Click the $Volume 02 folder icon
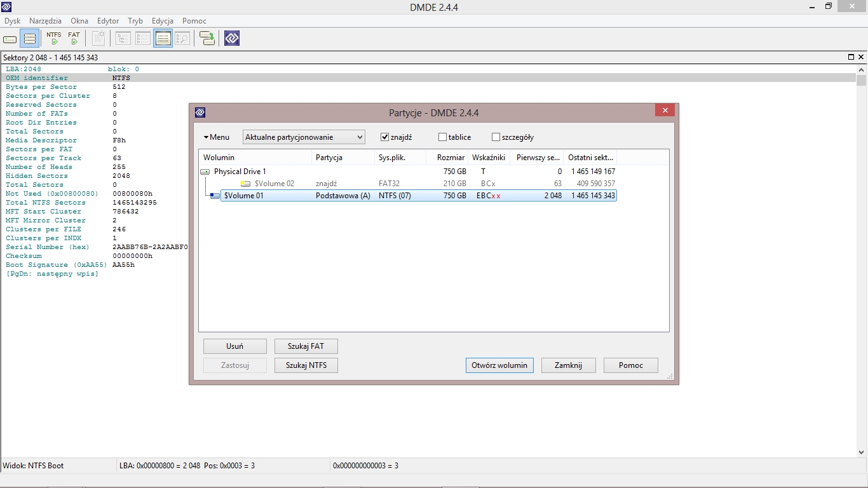 245,184
